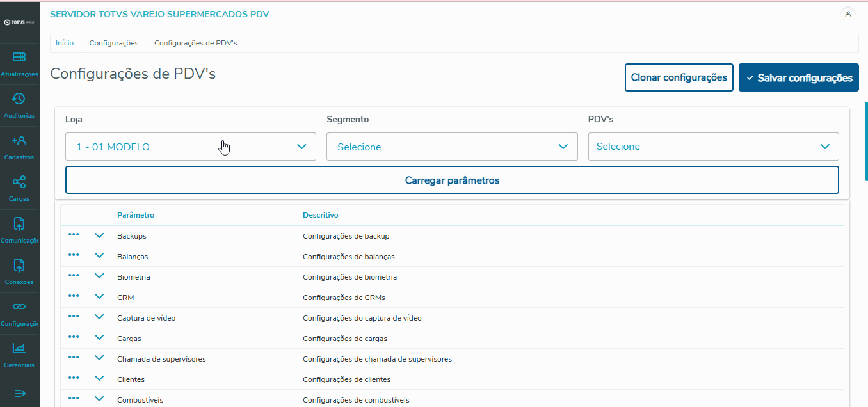Go to Início breadcrumb link
The width and height of the screenshot is (868, 407).
pyautogui.click(x=65, y=43)
